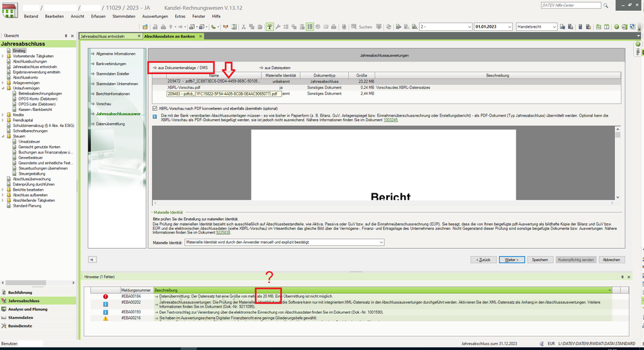Click the filter funnel toolbar icon
This screenshot has height=350, width=644.
[x=269, y=27]
